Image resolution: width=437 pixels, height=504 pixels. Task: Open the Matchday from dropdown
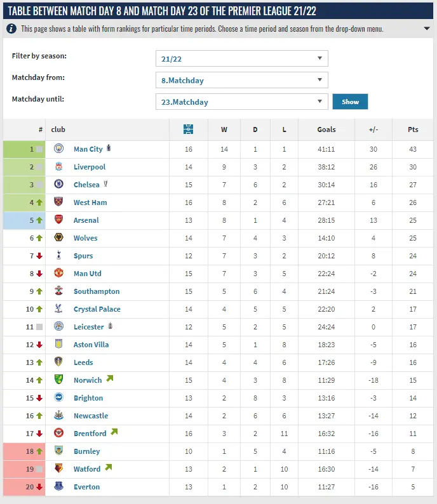242,80
